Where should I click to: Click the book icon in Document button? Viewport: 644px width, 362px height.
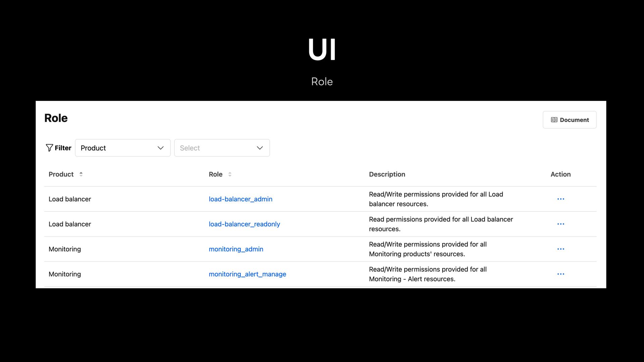(554, 120)
